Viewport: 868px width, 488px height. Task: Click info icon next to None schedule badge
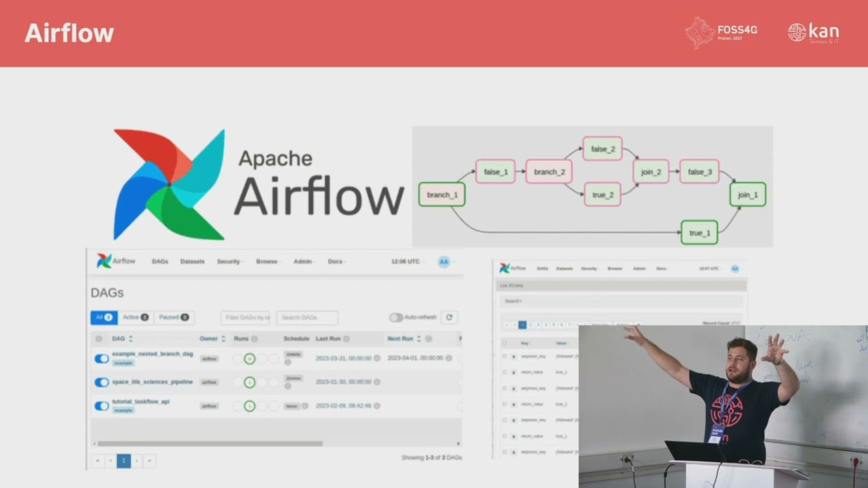click(x=305, y=406)
